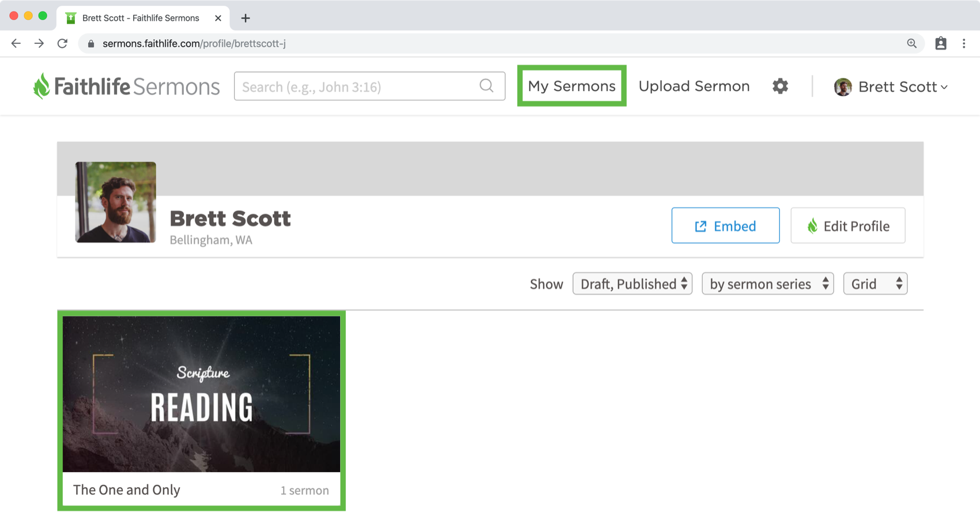
Task: Change the Grid view dropdown
Action: pyautogui.click(x=875, y=284)
